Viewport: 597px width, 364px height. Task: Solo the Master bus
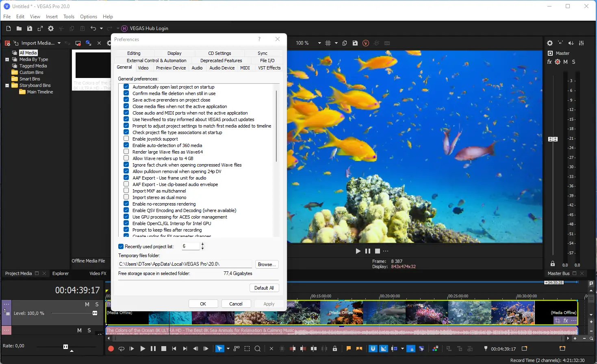(x=574, y=62)
